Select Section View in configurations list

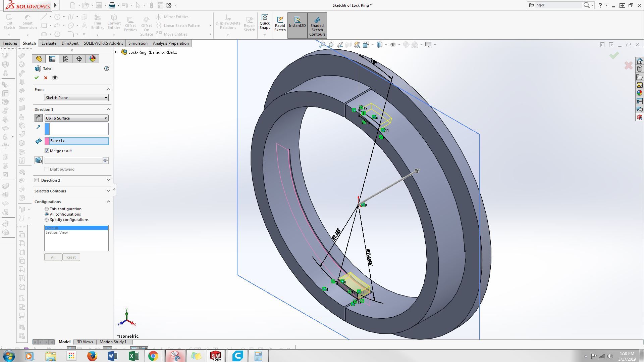57,232
